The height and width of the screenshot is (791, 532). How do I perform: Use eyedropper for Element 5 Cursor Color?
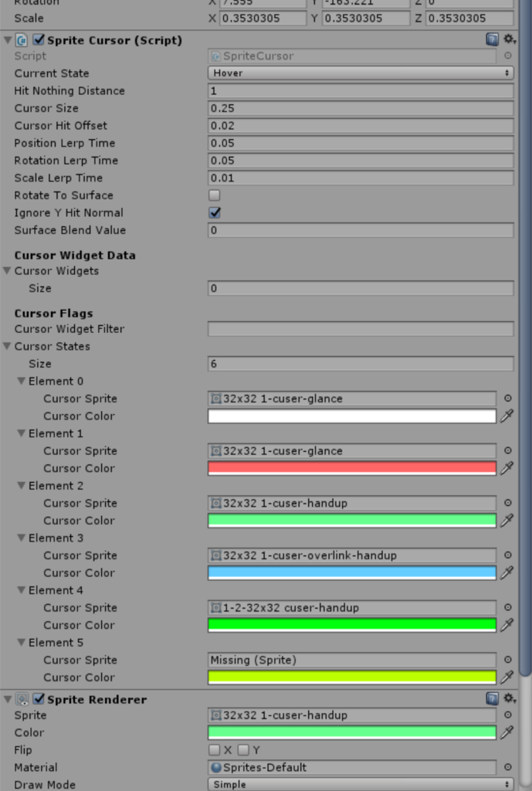click(x=507, y=677)
